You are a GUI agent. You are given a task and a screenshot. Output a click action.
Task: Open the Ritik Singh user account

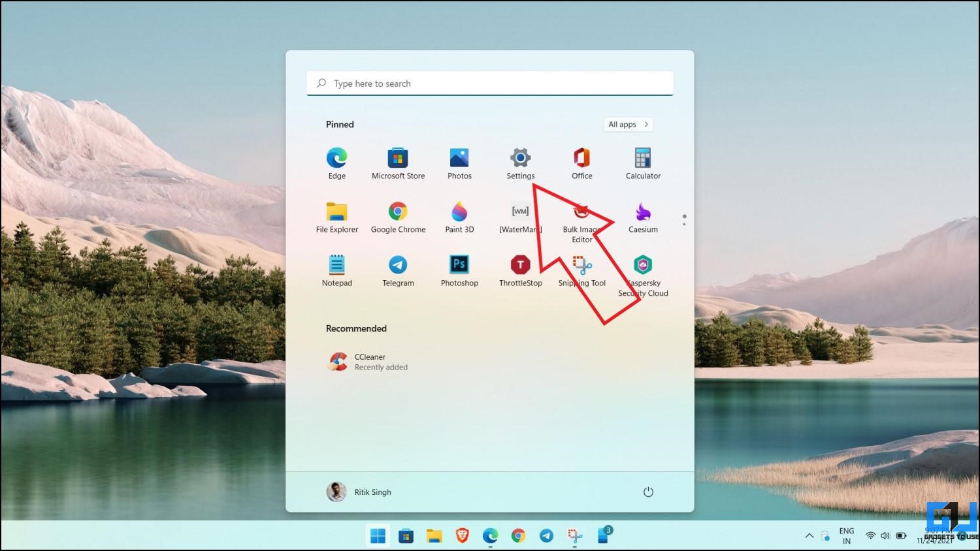coord(359,492)
